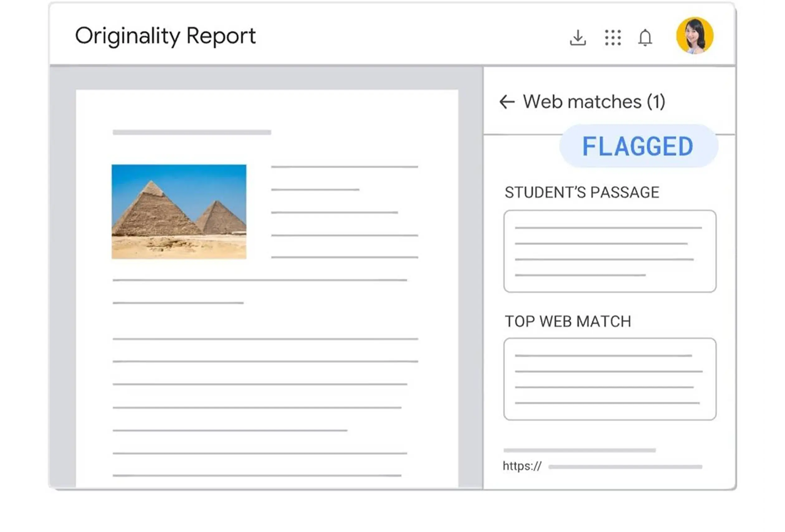This screenshot has width=785, height=532.
Task: Click the back arrow beside Web matches
Action: pos(507,102)
